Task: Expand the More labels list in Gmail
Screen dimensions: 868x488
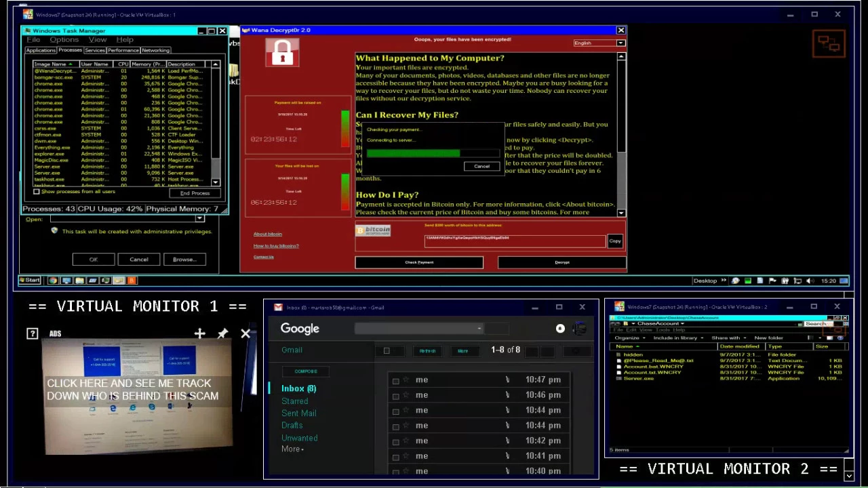Action: (292, 449)
